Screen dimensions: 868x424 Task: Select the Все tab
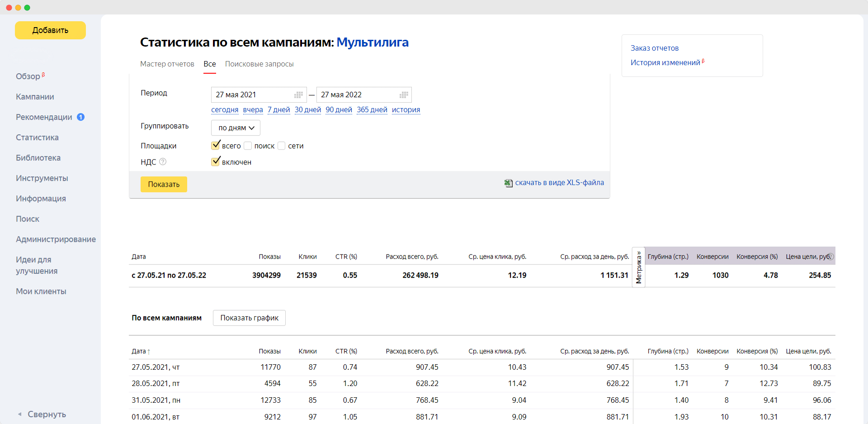[210, 64]
